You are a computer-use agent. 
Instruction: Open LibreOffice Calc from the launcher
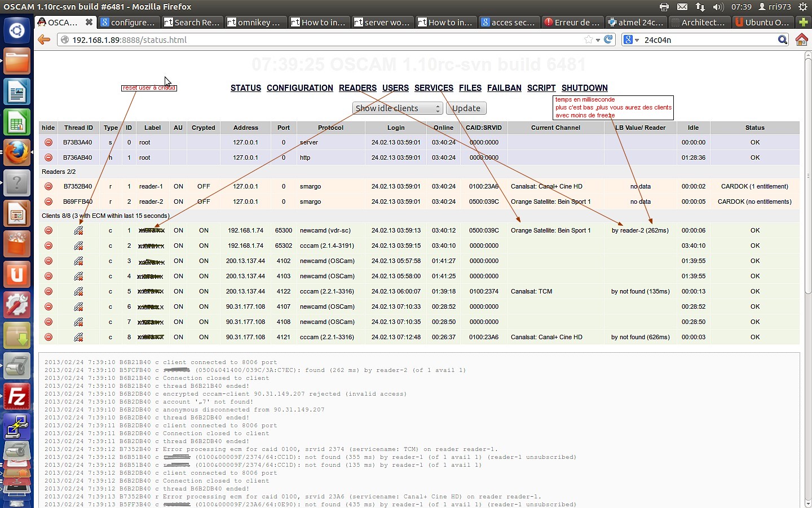(17, 122)
